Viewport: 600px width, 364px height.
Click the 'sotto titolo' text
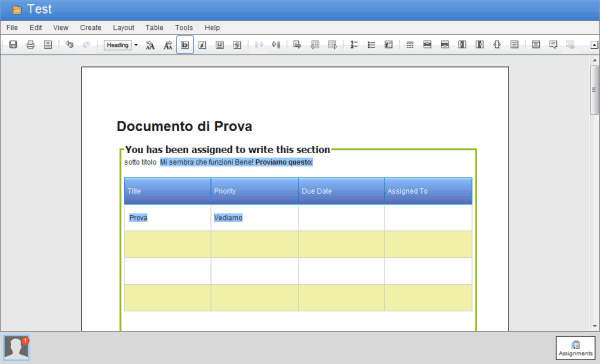click(140, 162)
